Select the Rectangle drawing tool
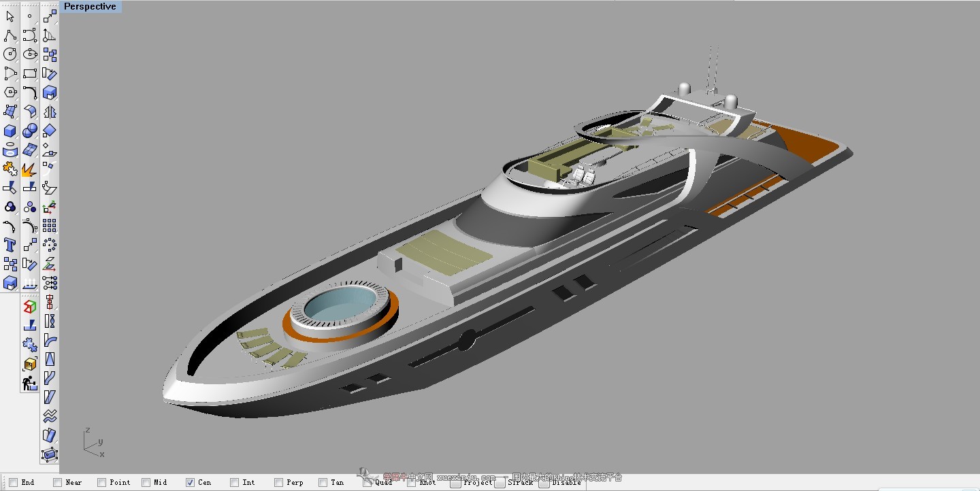The width and height of the screenshot is (980, 491). [x=30, y=73]
